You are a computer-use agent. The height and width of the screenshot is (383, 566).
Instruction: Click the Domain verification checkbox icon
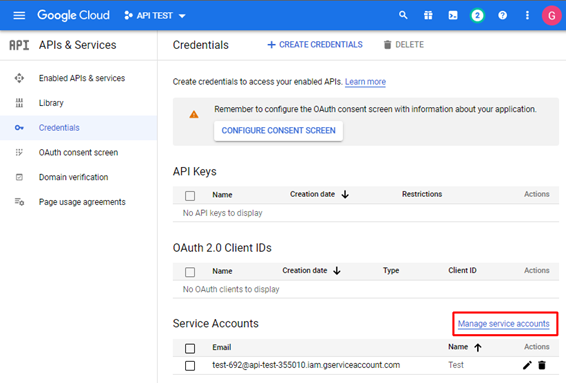pos(19,177)
